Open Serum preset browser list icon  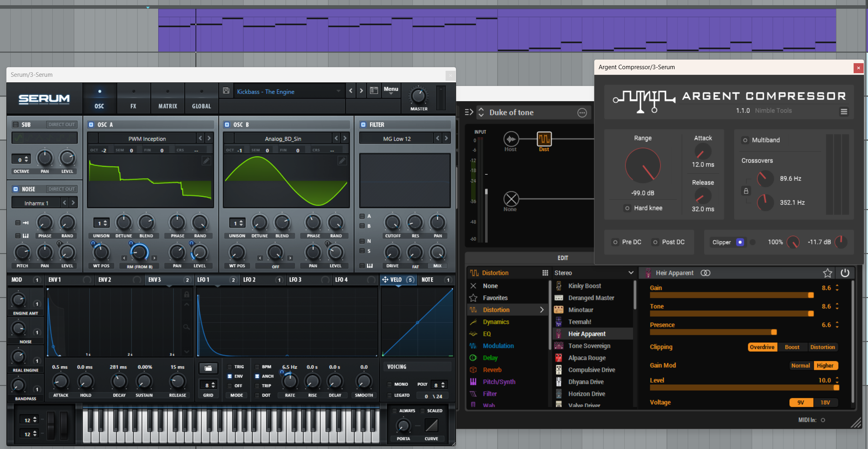click(374, 91)
